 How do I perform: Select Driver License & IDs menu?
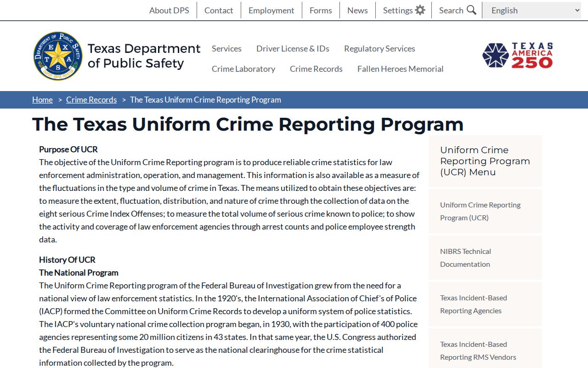click(x=293, y=48)
